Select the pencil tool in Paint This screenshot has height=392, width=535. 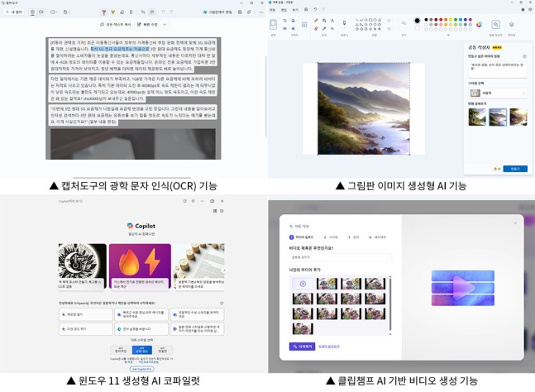tap(317, 21)
